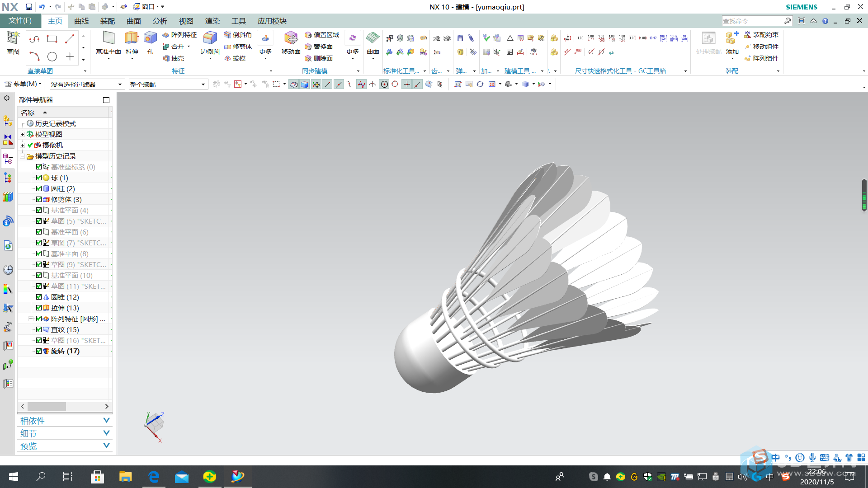Image resolution: width=868 pixels, height=488 pixels.
Task: Click the 删除面 delete face tool
Action: coord(319,58)
